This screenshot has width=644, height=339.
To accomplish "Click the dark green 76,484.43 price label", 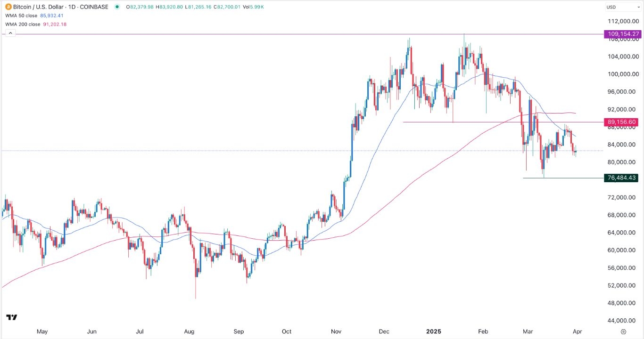I will 622,178.
